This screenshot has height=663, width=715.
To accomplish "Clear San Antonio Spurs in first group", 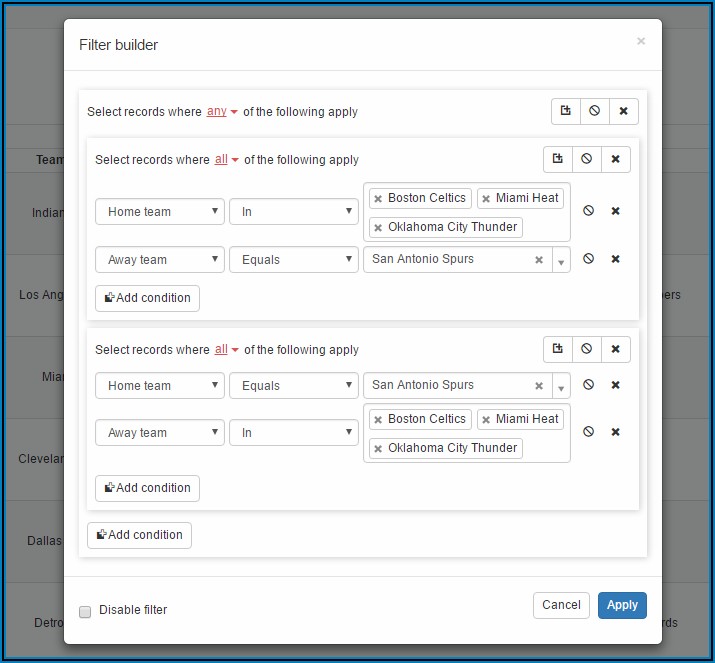I will pyautogui.click(x=539, y=260).
